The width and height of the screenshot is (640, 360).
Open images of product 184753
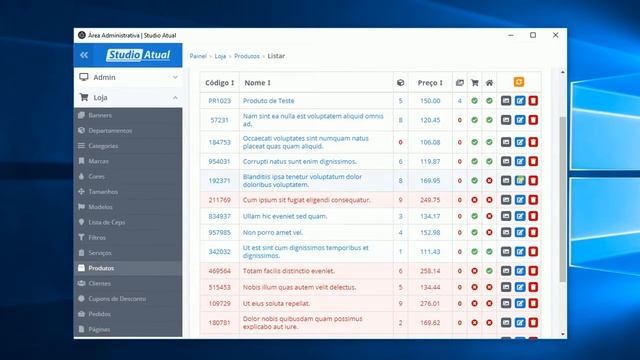coord(506,142)
